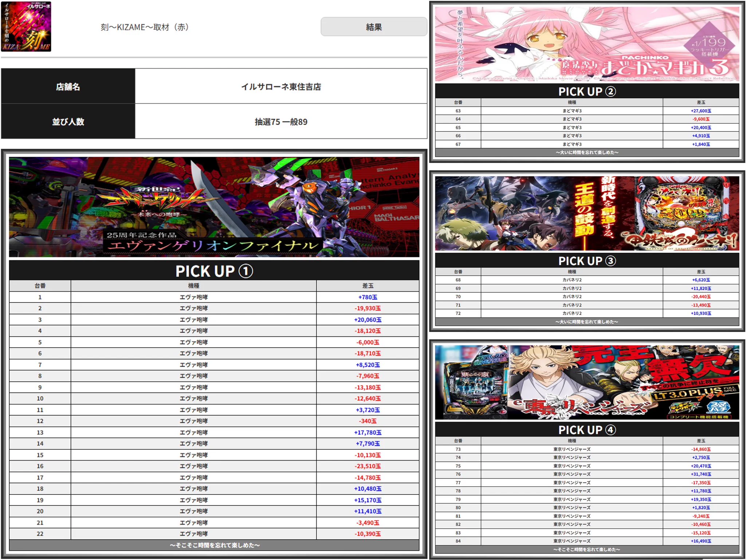The height and width of the screenshot is (560, 746).
Task: Click the +780玉 value for machine 1
Action: click(368, 297)
